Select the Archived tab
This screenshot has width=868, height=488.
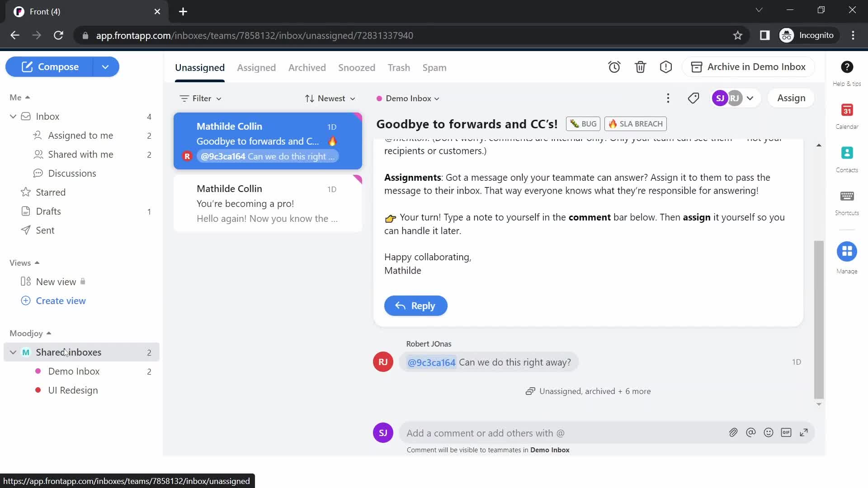(307, 67)
